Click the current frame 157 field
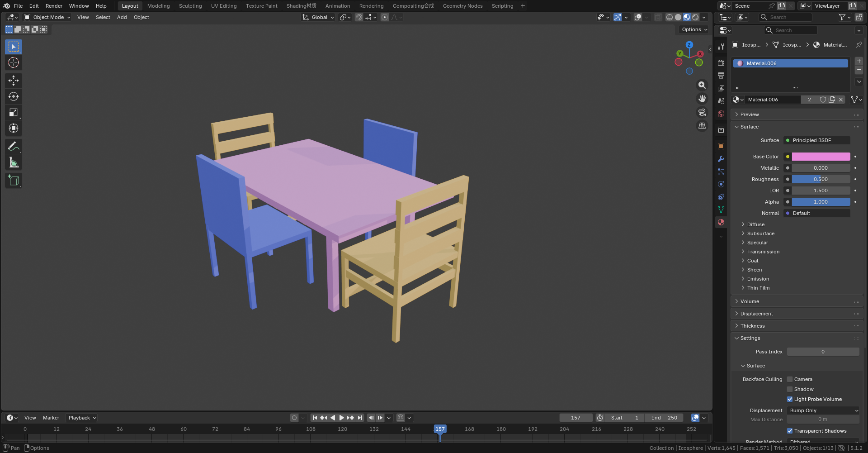This screenshot has width=868, height=453. coord(576,418)
